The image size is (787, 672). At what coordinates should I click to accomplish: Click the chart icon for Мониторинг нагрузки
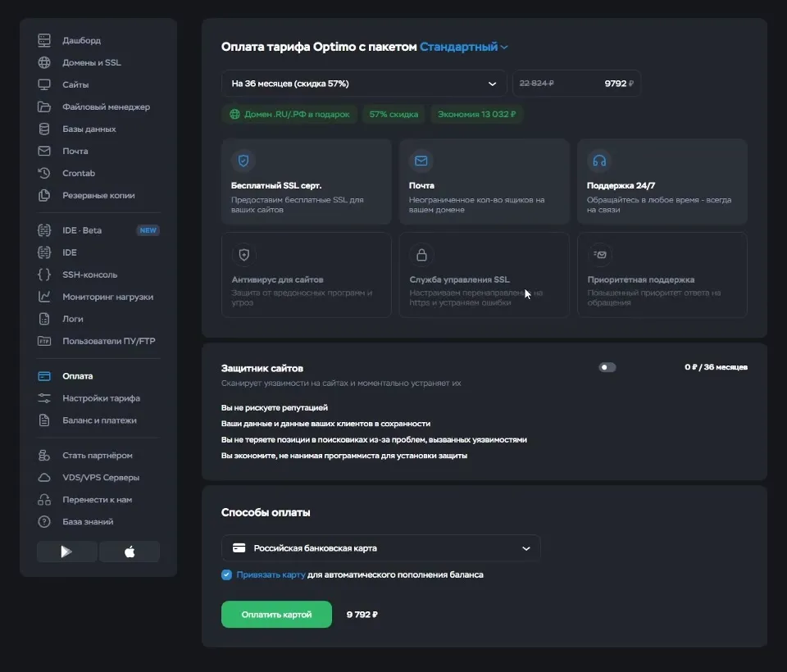coord(44,297)
